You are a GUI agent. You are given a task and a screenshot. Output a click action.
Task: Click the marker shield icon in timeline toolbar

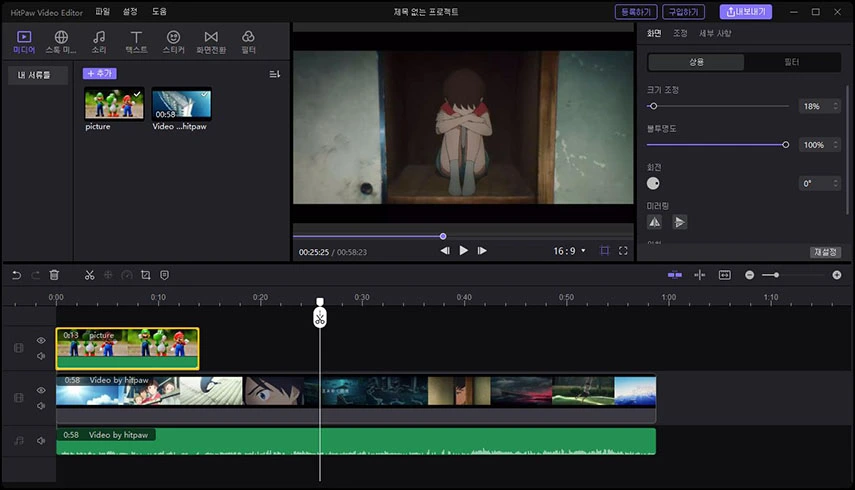point(164,275)
